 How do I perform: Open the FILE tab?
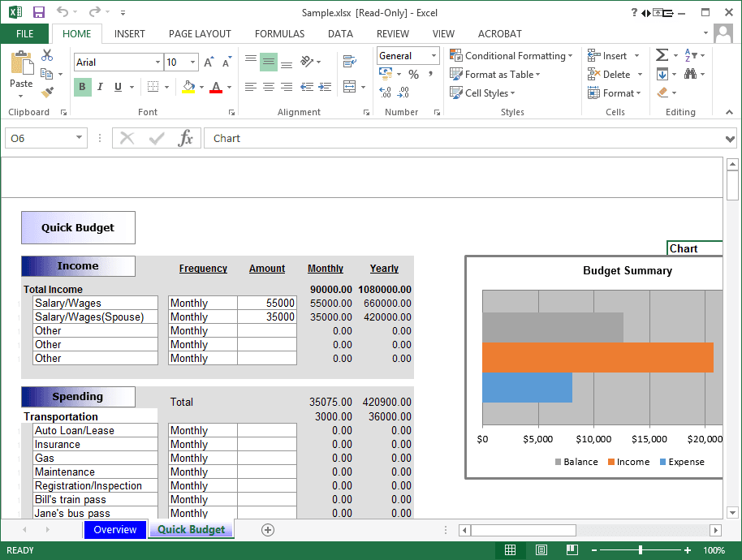pyautogui.click(x=24, y=33)
